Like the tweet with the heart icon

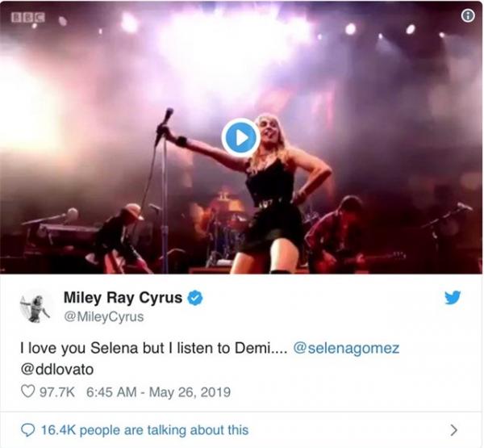(27, 393)
